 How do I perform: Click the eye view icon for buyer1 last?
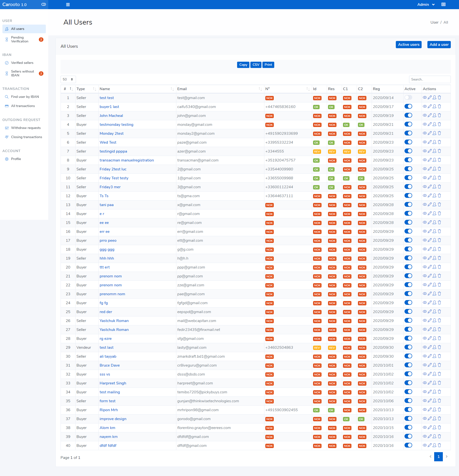425,106
